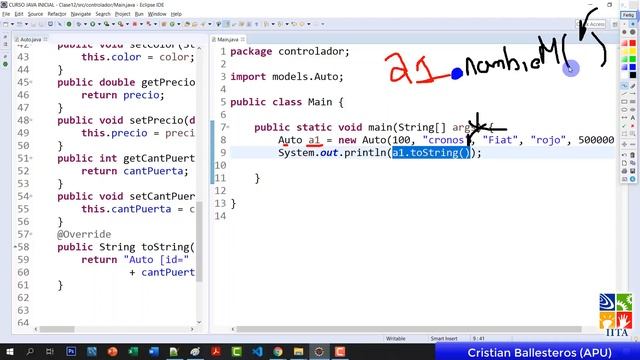Image resolution: width=640 pixels, height=360 pixels.
Task: Close the Auto.java tab with its X
Action: click(x=45, y=39)
